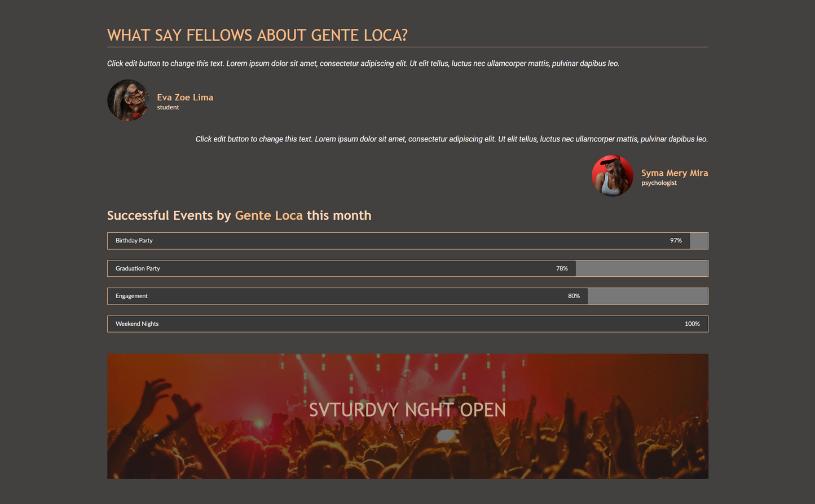Click the 97% value on Birthday bar
The height and width of the screenshot is (504, 815).
pyautogui.click(x=676, y=241)
